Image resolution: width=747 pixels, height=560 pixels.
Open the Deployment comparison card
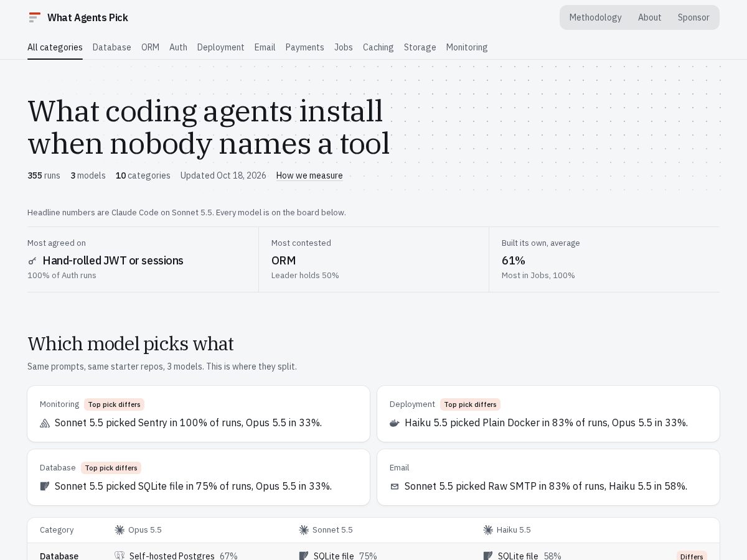[x=548, y=414]
